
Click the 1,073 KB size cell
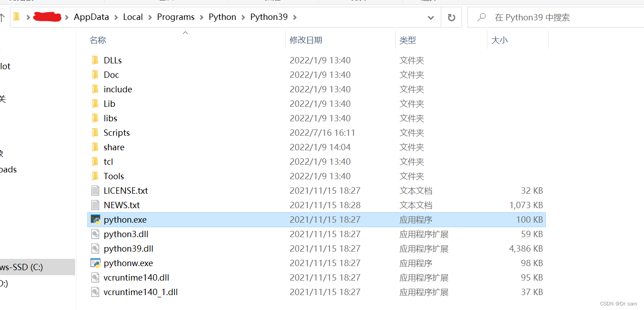[x=526, y=205]
